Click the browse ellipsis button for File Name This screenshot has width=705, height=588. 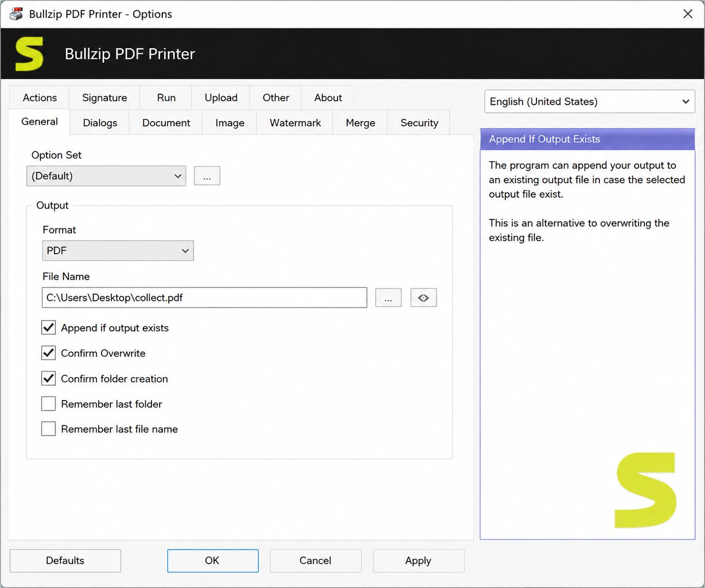pos(388,298)
